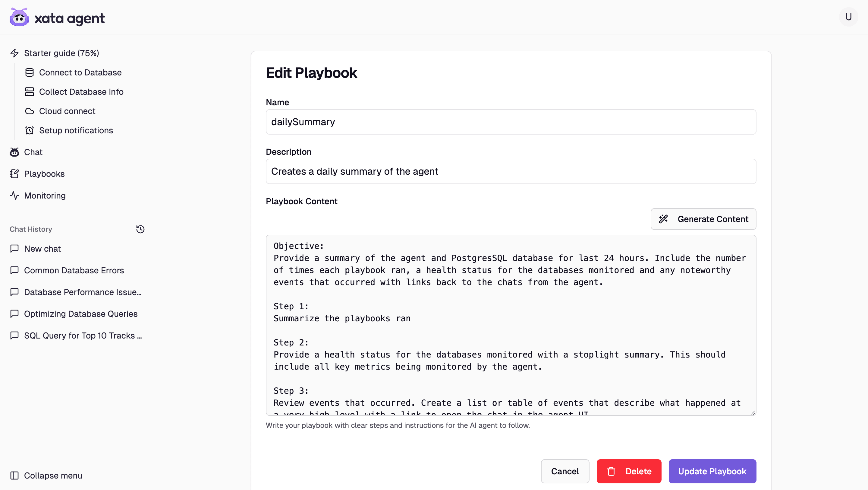
Task: Open the SQL Query for Top 10 Tracks chat
Action: [83, 336]
